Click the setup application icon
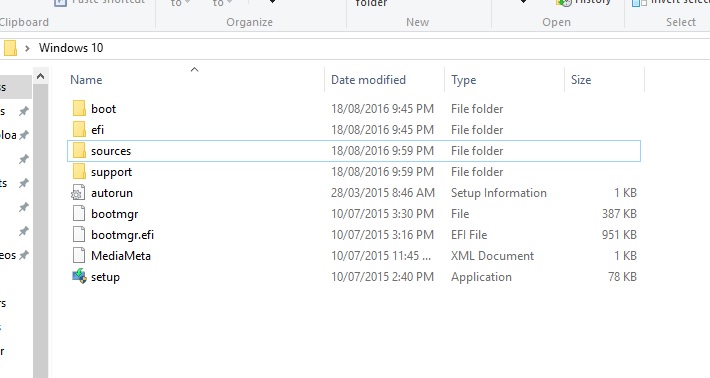This screenshot has width=710, height=378. tap(79, 277)
